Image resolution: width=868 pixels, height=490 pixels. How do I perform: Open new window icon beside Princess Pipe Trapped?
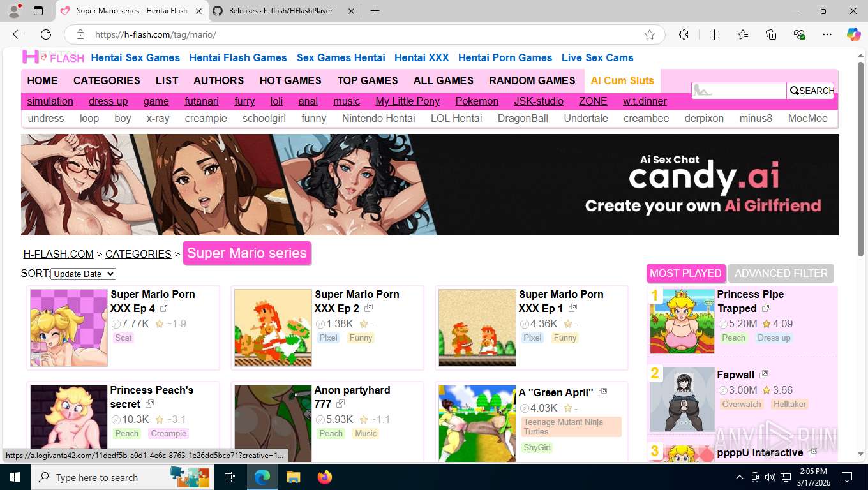(x=766, y=308)
